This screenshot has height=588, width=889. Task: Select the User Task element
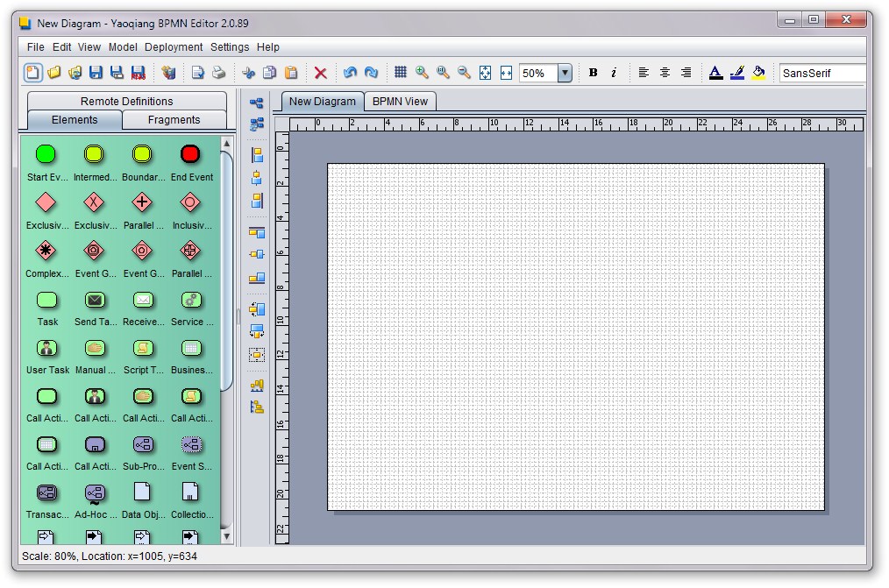pos(46,349)
